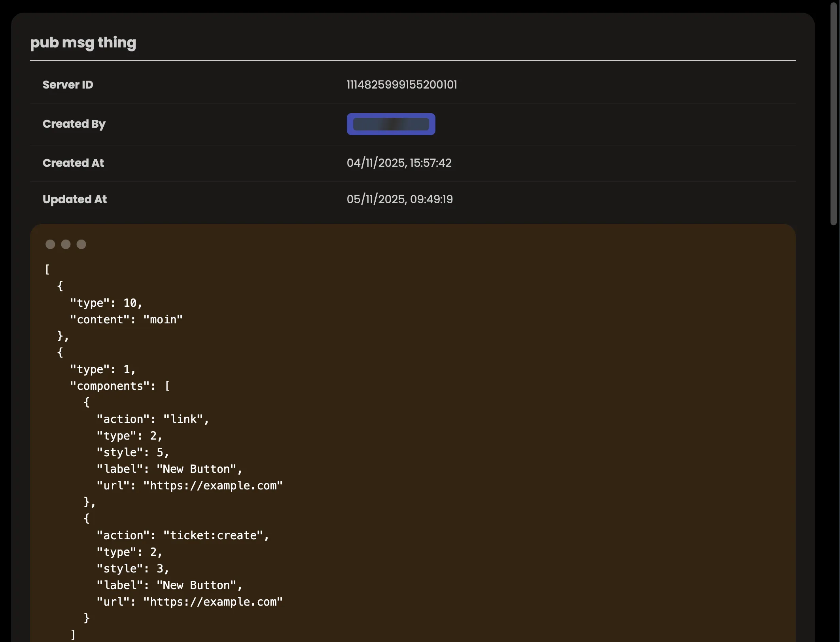This screenshot has width=840, height=642.
Task: Open the second https://example.com URL in the JSON
Action: (213, 602)
